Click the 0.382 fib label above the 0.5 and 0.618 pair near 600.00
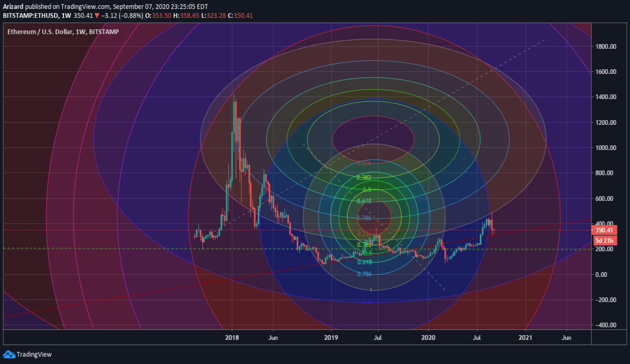 point(364,178)
